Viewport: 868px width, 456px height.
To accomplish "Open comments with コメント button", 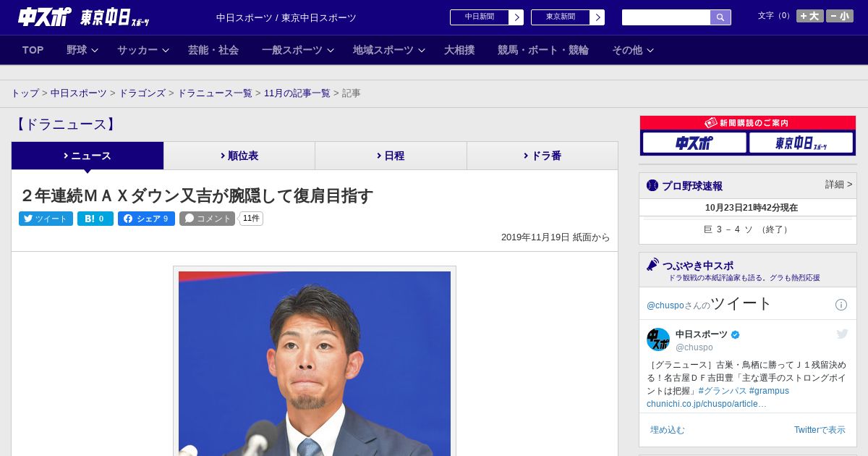I will pos(207,219).
